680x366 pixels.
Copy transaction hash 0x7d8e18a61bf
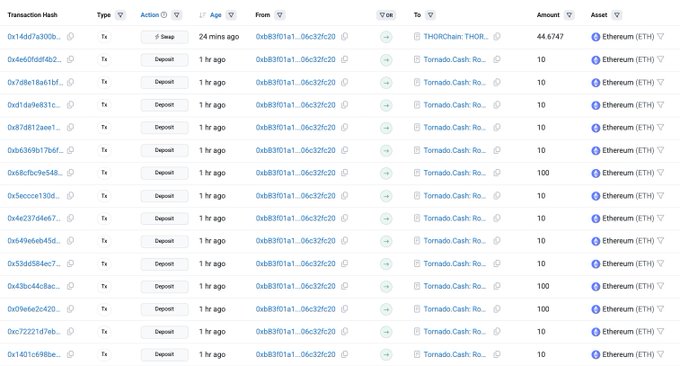point(70,82)
